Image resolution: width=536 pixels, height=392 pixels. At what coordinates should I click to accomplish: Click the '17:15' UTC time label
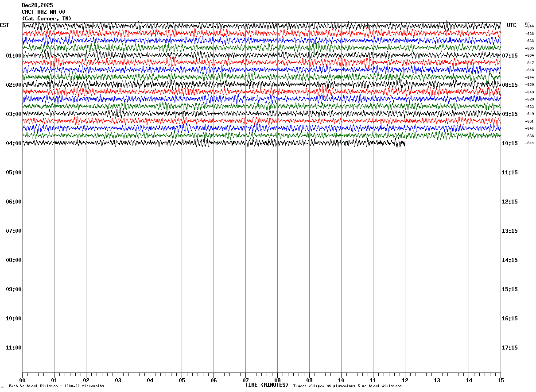point(510,348)
